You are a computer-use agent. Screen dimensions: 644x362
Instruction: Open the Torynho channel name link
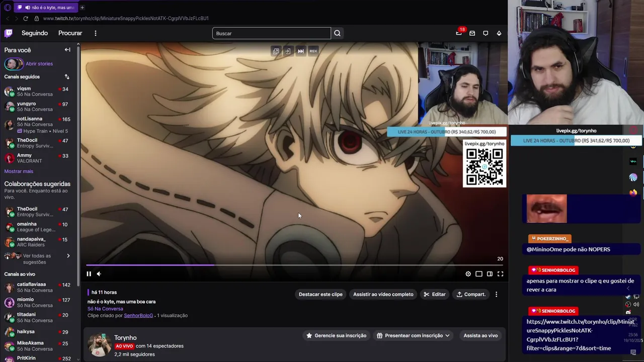[x=125, y=338]
